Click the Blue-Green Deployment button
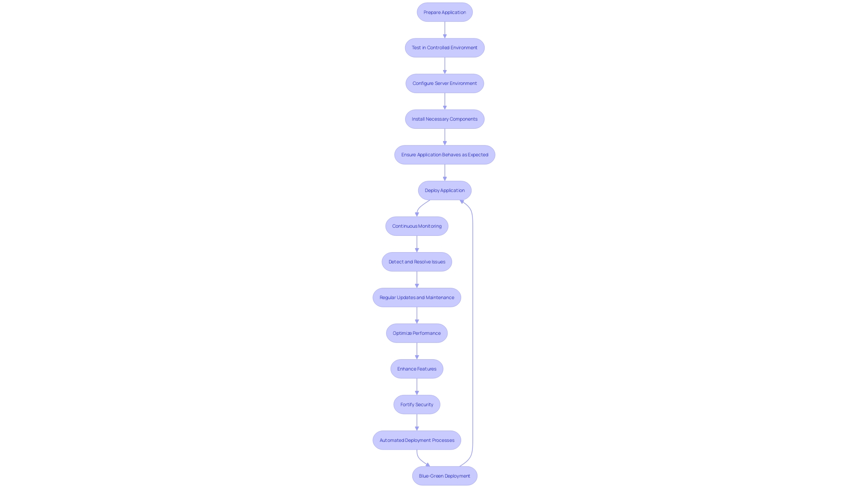 [x=444, y=475]
